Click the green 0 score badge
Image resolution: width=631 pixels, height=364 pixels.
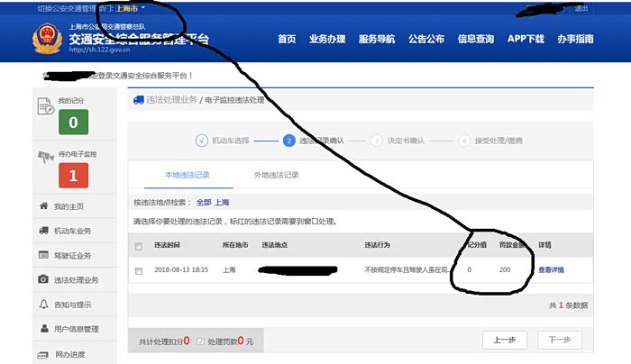click(x=73, y=122)
